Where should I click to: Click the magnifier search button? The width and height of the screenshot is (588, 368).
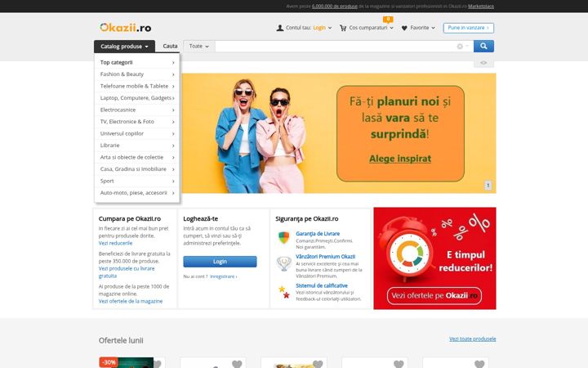coord(483,46)
